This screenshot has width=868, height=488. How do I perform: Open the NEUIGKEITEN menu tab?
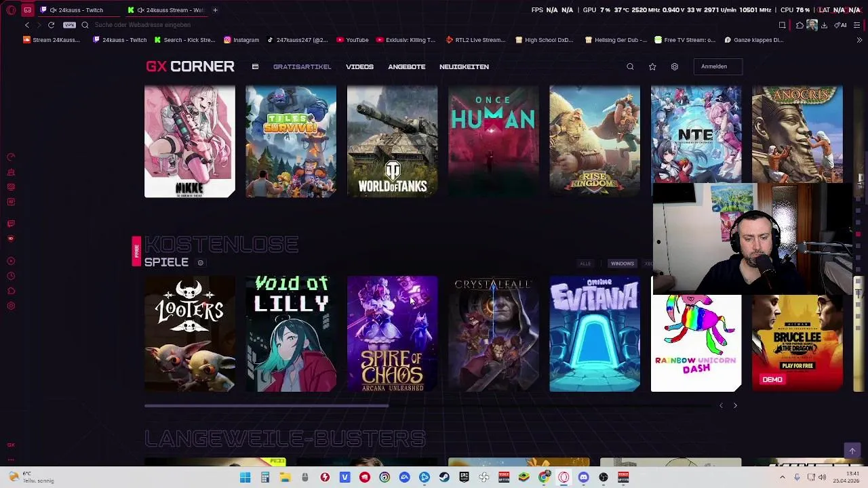[464, 66]
